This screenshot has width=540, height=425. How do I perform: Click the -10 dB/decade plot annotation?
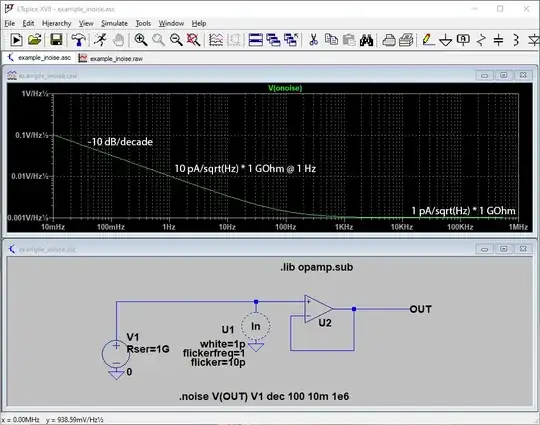tap(120, 142)
